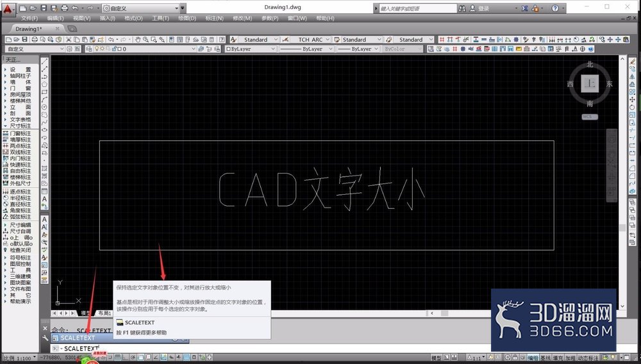Click the Help question mark in standard toolbar
Viewport: 641px width, 364px height.
coord(222,40)
